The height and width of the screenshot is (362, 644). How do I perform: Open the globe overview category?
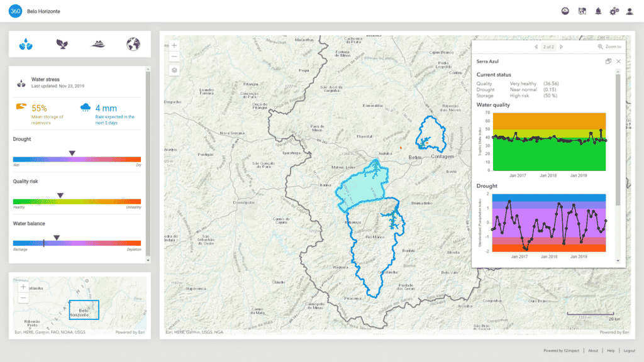(133, 44)
